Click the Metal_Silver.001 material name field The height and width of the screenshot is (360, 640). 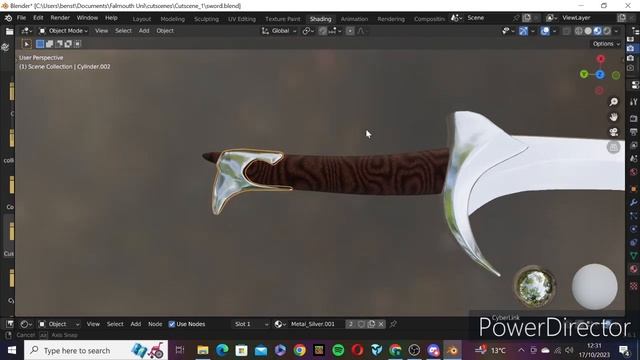(316, 324)
